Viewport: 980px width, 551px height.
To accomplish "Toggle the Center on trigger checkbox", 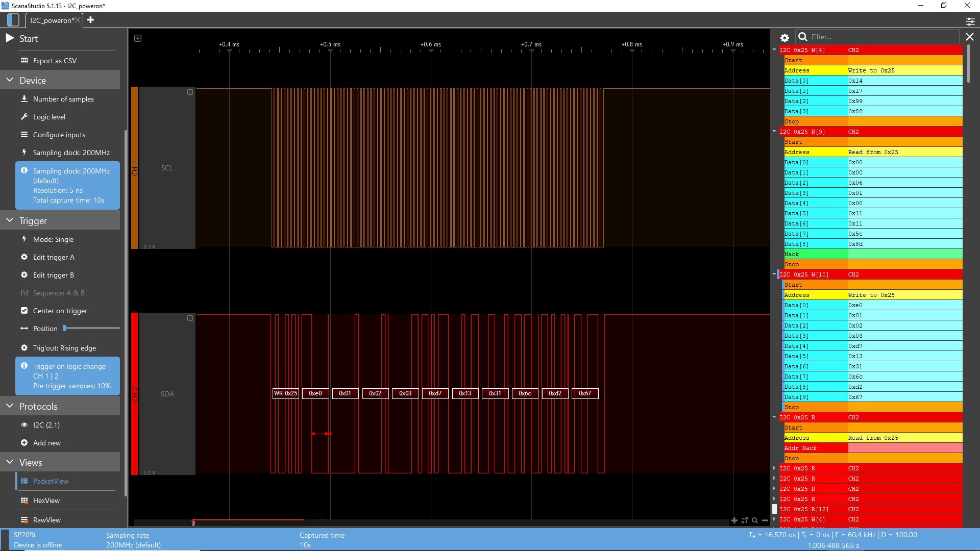I will [x=24, y=311].
